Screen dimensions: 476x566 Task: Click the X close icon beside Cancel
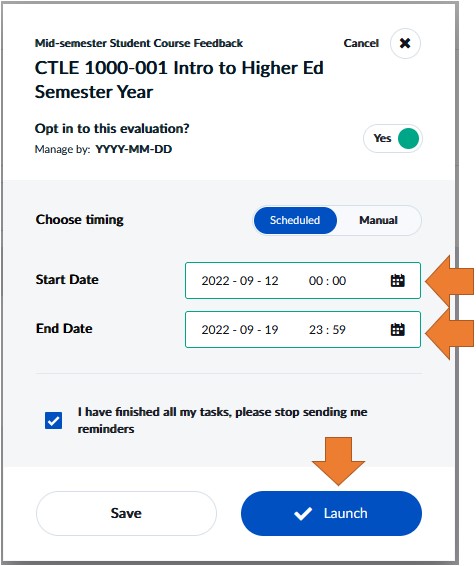click(x=405, y=43)
